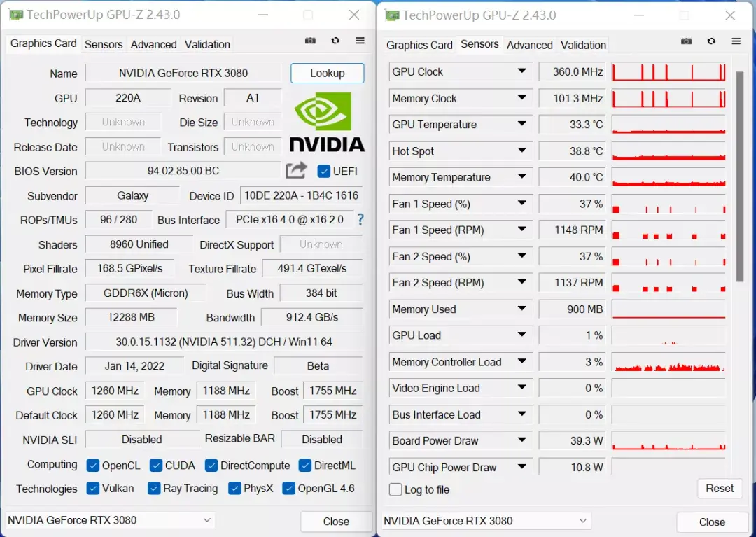Click the camera screenshot icon in left window

pyautogui.click(x=310, y=41)
